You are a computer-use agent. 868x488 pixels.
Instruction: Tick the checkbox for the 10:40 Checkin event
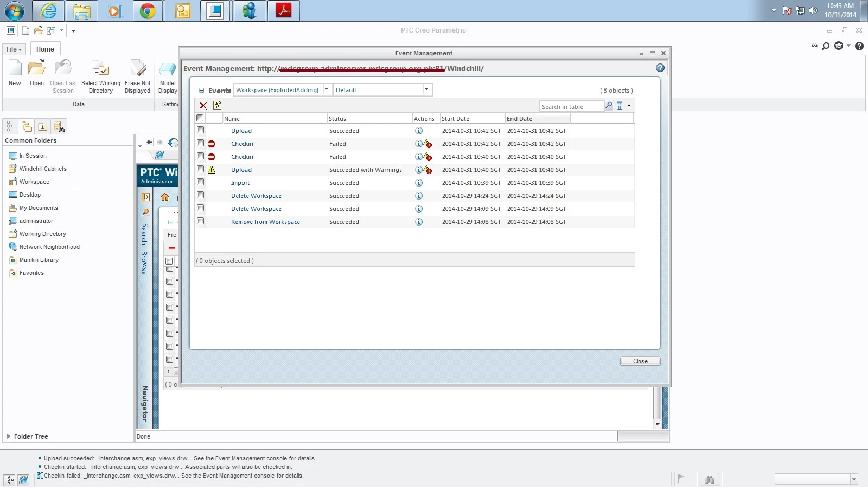[201, 156]
